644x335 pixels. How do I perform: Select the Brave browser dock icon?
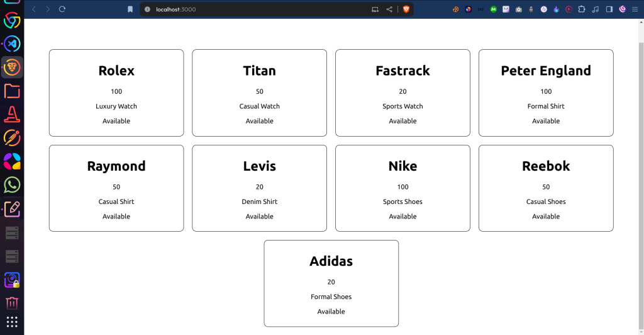[x=12, y=67]
